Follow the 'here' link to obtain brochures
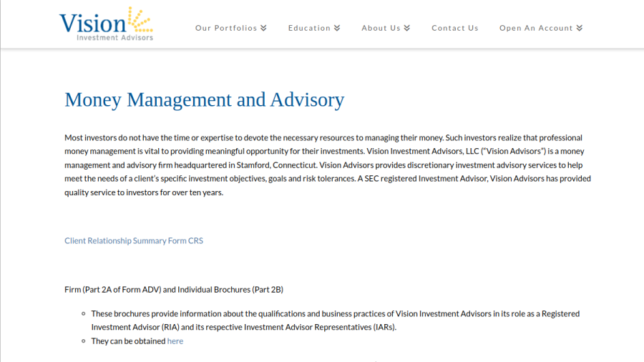The height and width of the screenshot is (362, 644). coord(175,341)
